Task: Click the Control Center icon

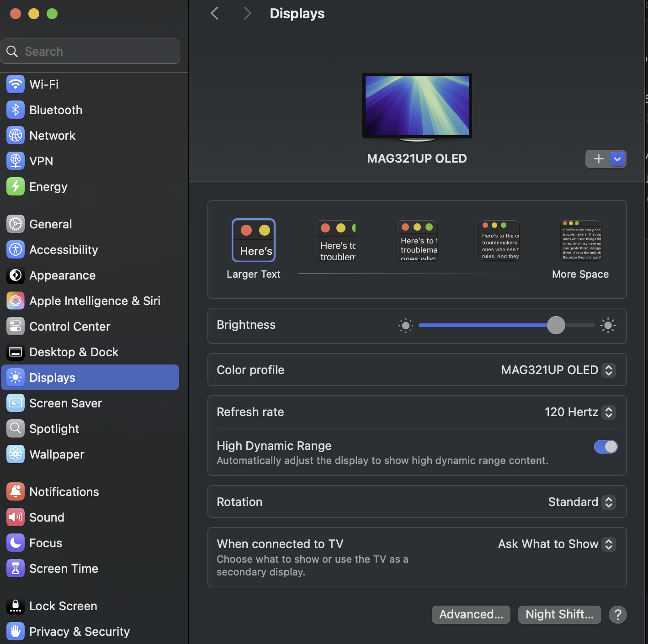Action: coord(16,326)
